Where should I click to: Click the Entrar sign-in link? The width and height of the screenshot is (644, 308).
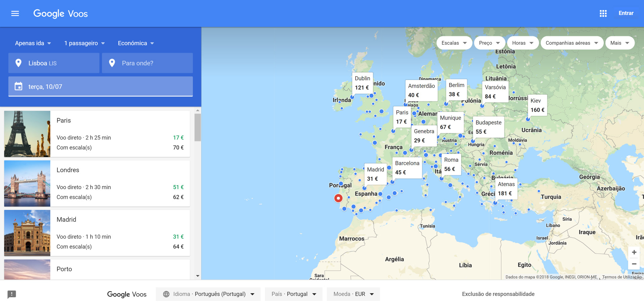626,13
